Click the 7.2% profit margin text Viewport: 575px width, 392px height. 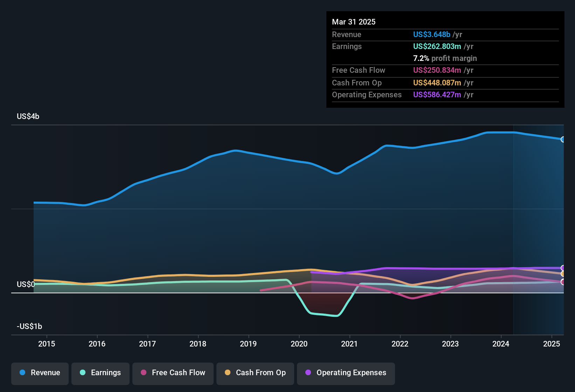445,58
